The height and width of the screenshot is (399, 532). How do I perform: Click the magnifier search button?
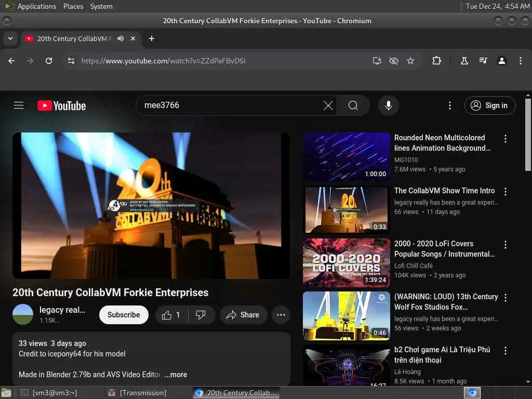(x=353, y=105)
